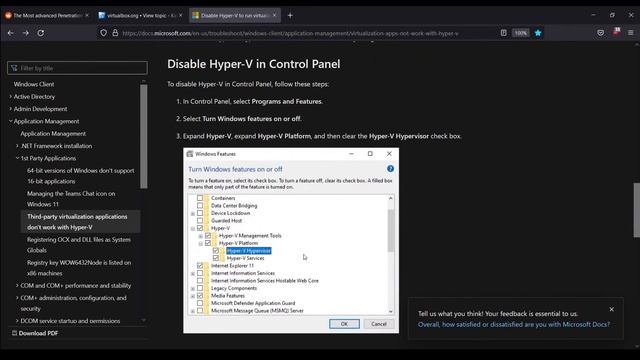
Task: Toggle the Data Center Bridging checkbox
Action: (x=200, y=205)
